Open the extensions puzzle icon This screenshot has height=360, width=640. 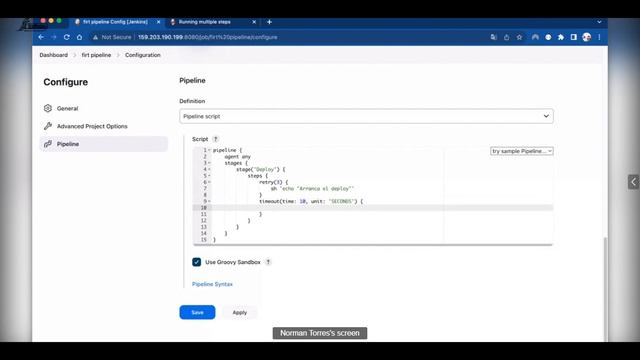click(x=561, y=37)
